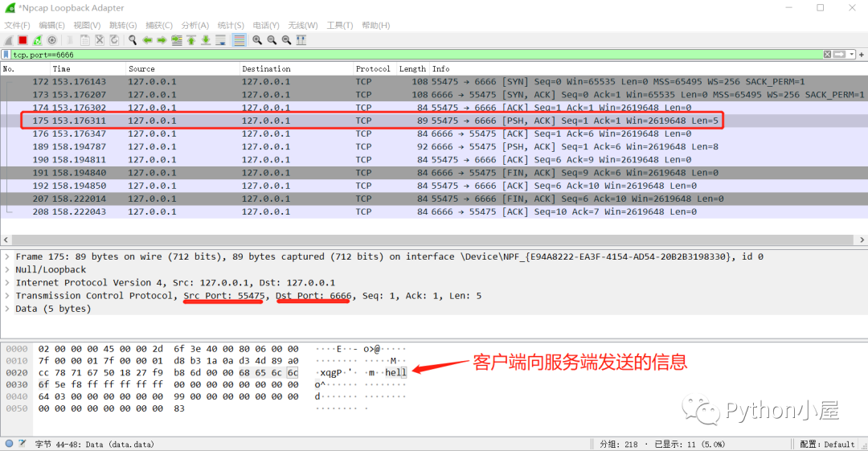
Task: Expand the Frame 175 details
Action: (7, 256)
